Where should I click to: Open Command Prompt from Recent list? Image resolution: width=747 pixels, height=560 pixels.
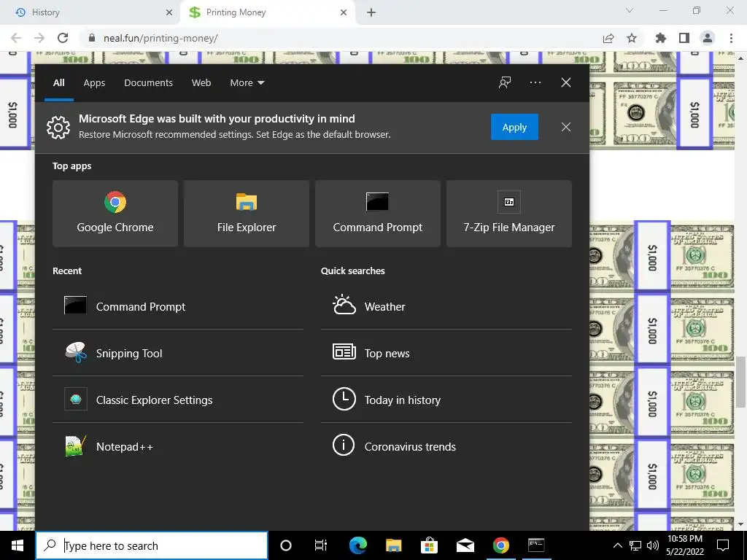pyautogui.click(x=178, y=306)
